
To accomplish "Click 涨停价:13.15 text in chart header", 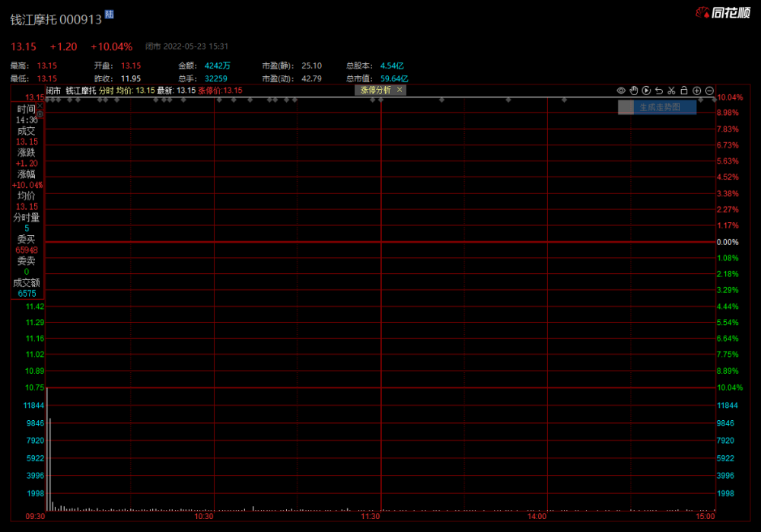I will tap(221, 91).
